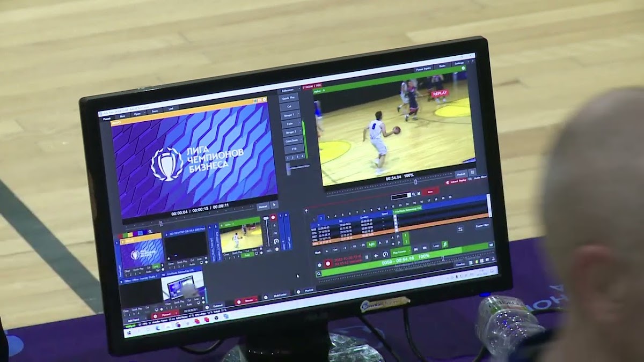This screenshot has width=644, height=362.
Task: Click magnifier icon on green replay timecode bar
Action: point(319,274)
